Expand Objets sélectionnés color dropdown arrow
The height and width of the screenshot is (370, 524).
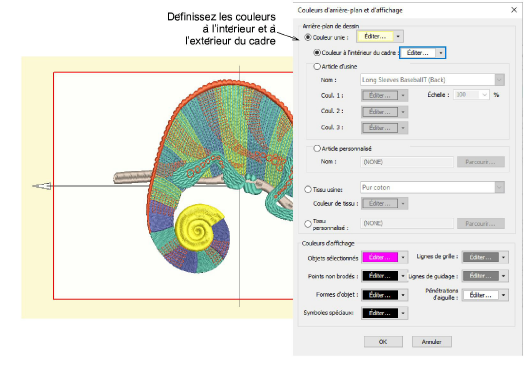(403, 257)
